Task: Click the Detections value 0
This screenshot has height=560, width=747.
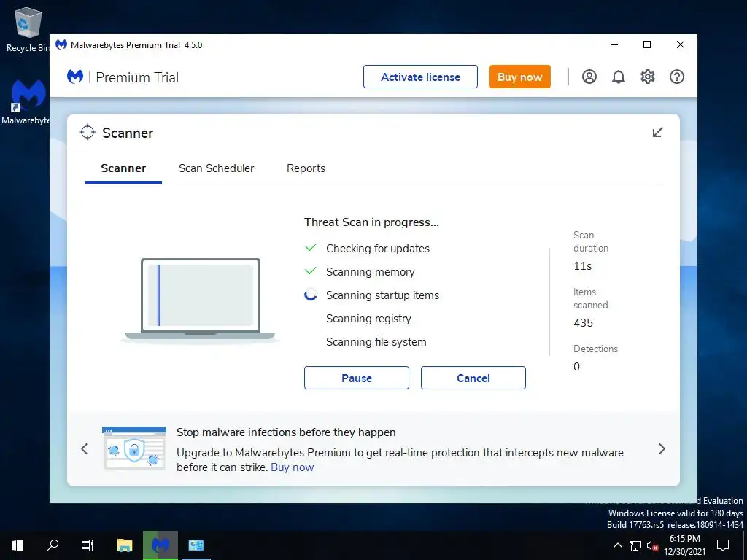Action: click(576, 366)
